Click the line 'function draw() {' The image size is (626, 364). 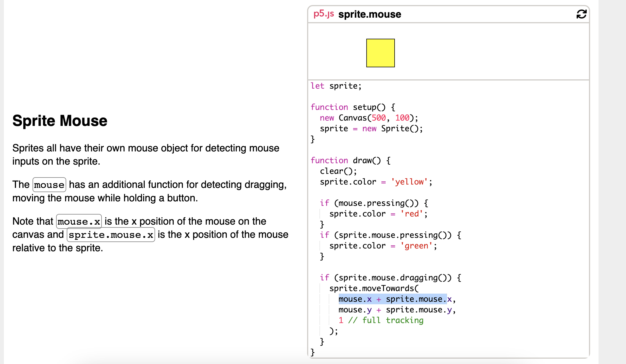pos(351,160)
